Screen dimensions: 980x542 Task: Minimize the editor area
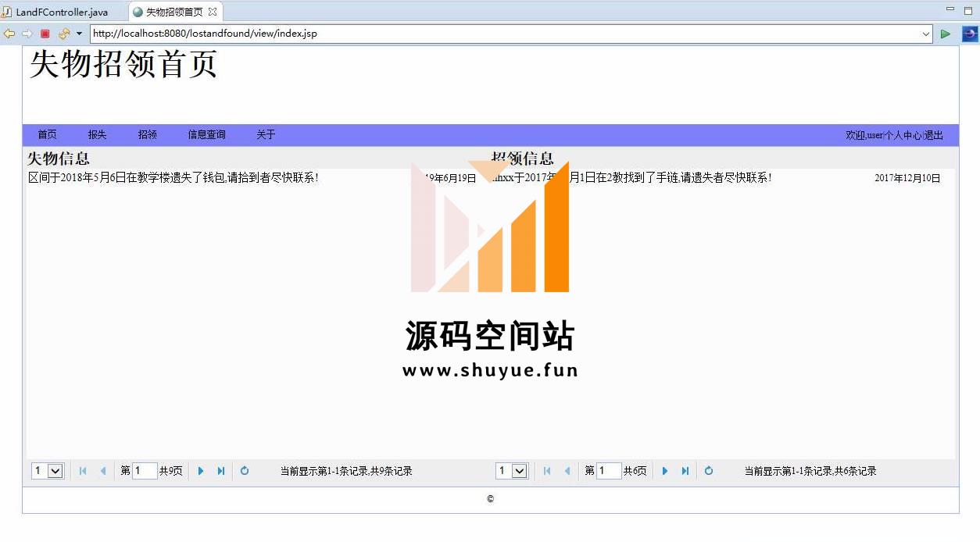pos(950,9)
